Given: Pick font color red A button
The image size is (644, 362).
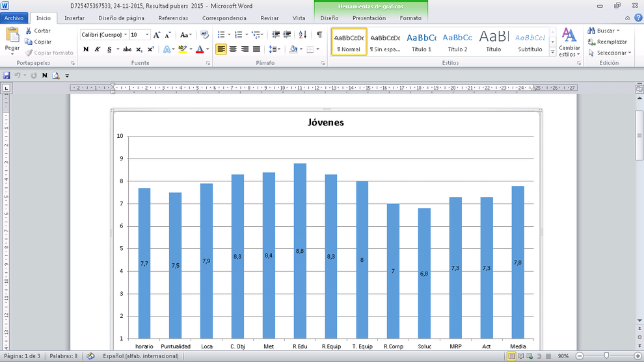Looking at the screenshot, I should 200,49.
